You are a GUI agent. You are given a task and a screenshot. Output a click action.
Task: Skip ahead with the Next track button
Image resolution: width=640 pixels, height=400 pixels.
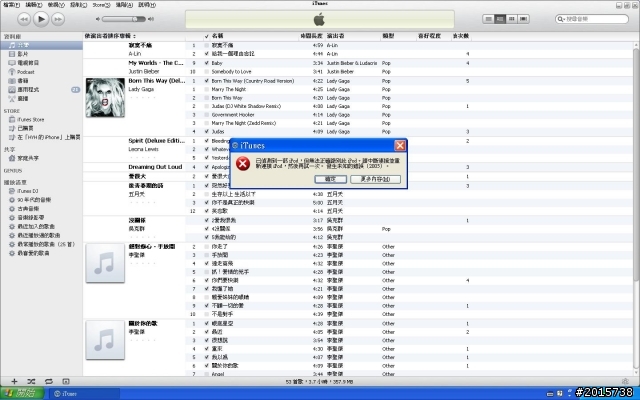tap(58, 19)
